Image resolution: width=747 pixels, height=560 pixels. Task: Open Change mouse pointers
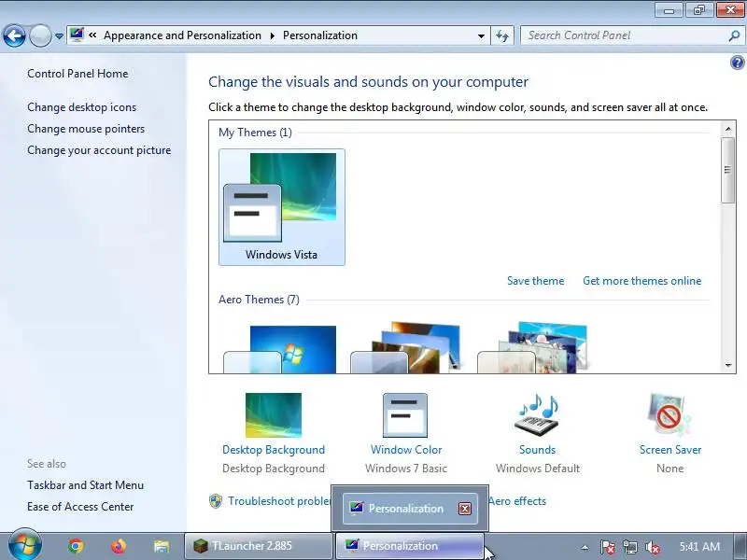pyautogui.click(x=86, y=129)
